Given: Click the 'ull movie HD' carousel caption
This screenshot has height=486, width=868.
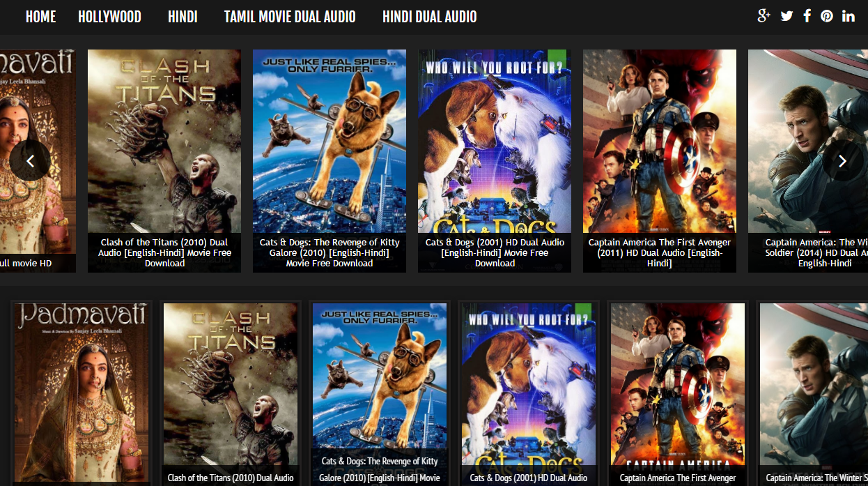Looking at the screenshot, I should (26, 263).
